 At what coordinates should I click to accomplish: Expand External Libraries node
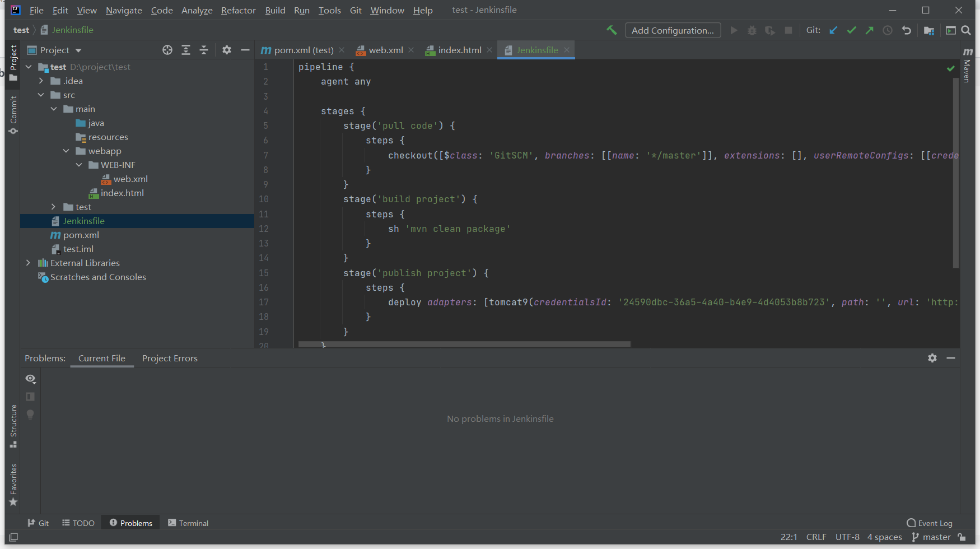click(x=28, y=263)
